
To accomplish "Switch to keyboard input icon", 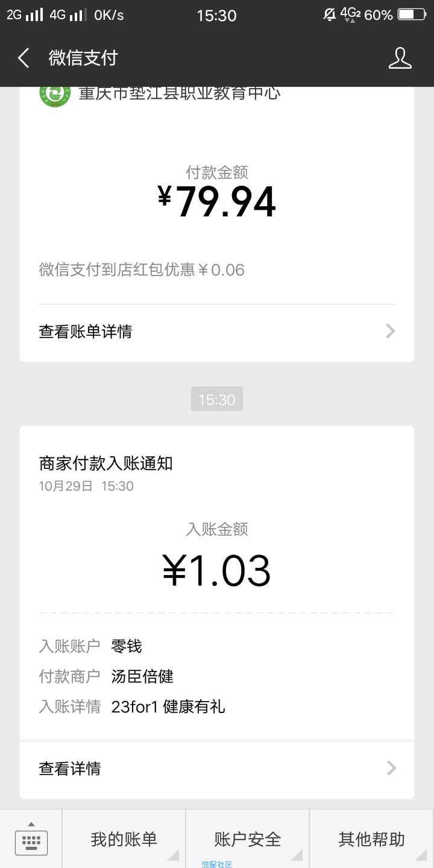I will click(x=31, y=839).
